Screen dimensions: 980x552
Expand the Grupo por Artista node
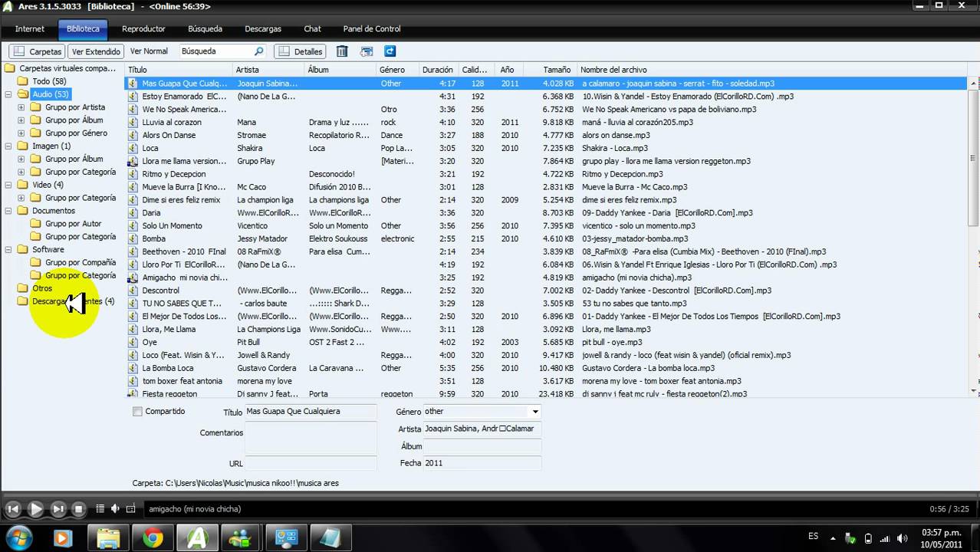[x=21, y=107]
